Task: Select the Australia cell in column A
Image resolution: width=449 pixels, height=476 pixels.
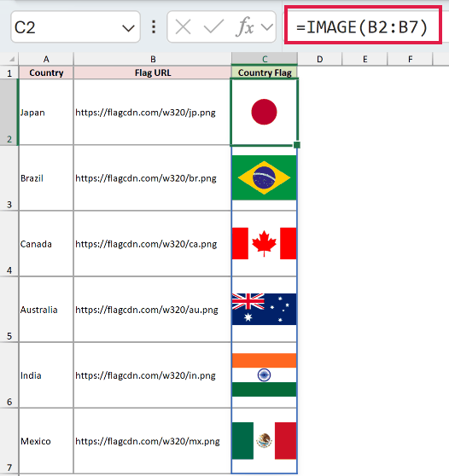Action: 46,310
